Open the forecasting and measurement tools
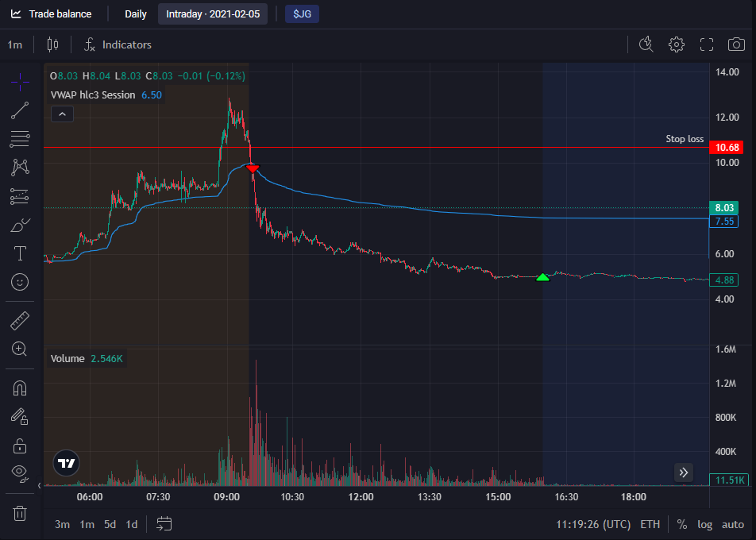 click(20, 196)
